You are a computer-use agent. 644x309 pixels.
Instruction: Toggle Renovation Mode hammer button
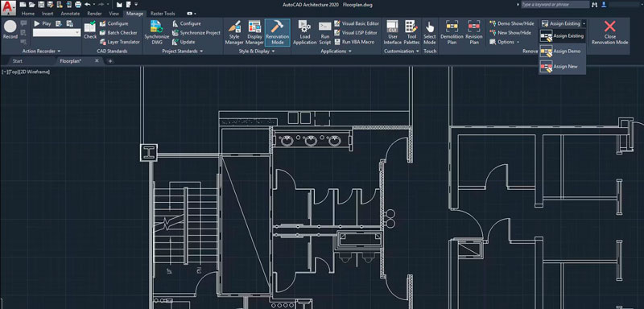tap(278, 32)
